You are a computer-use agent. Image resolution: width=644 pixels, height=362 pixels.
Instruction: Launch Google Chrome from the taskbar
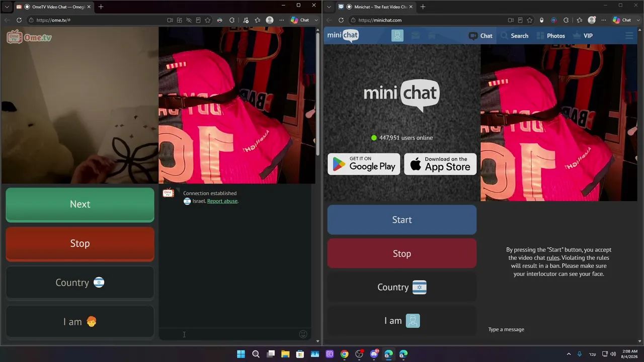pos(344,354)
